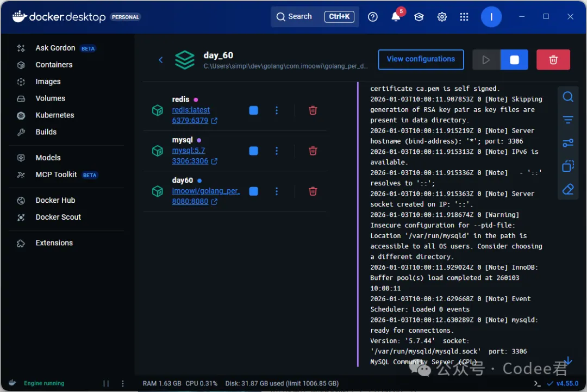This screenshot has height=392, width=587.
Task: Click the RAM 1.63 GB status entry
Action: click(x=162, y=383)
